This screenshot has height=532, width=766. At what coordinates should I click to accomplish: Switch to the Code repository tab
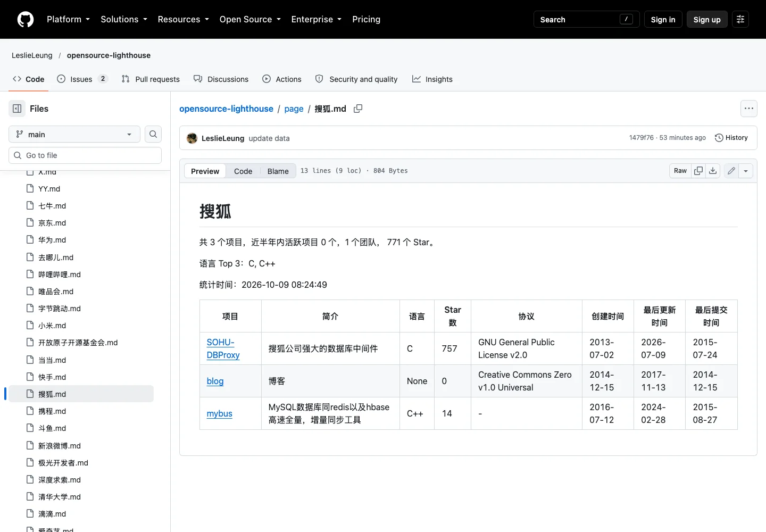point(29,79)
